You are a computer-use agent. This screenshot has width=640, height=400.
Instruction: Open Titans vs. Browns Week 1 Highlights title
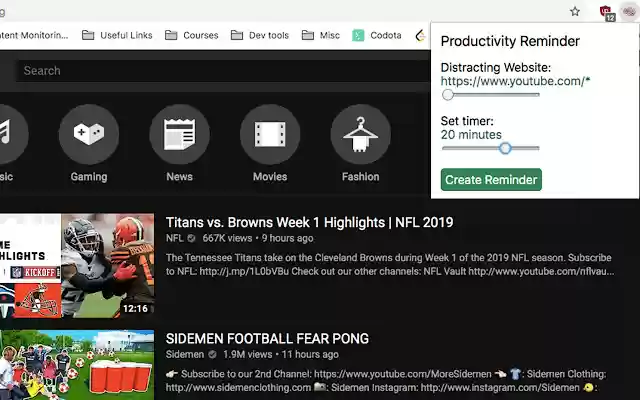coord(309,222)
